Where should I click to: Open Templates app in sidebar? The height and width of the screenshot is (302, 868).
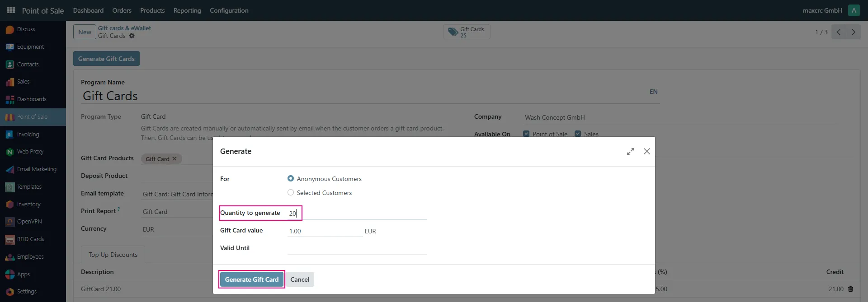(x=33, y=187)
